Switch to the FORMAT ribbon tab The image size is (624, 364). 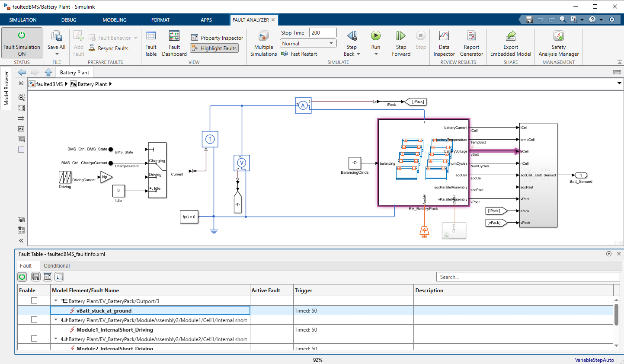pos(160,20)
